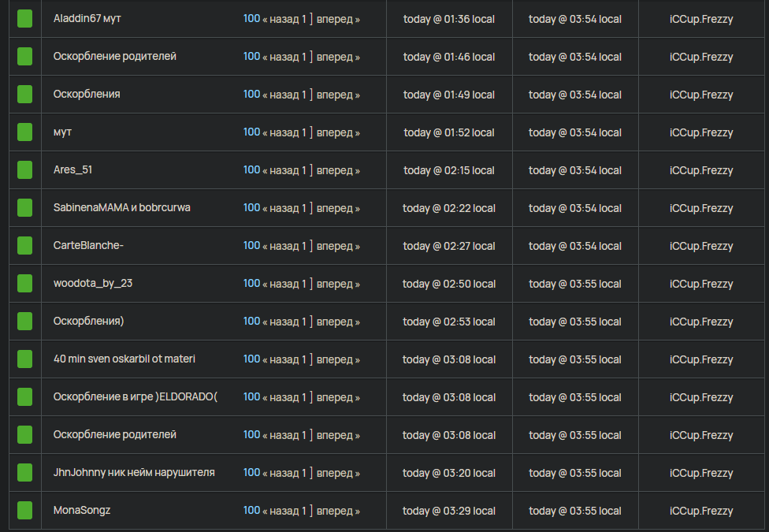The width and height of the screenshot is (769, 532).
Task: Open Оскорбление родителей thread created 01:46
Action: pos(115,57)
